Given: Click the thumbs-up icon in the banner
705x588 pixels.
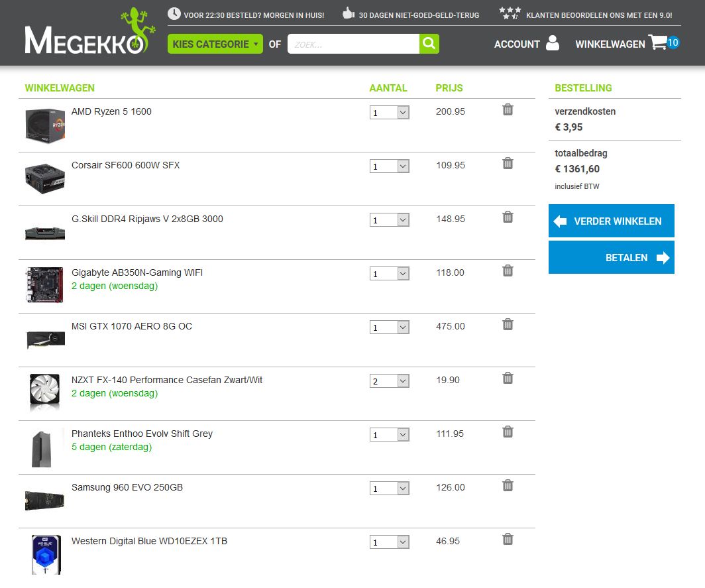Looking at the screenshot, I should (x=348, y=13).
